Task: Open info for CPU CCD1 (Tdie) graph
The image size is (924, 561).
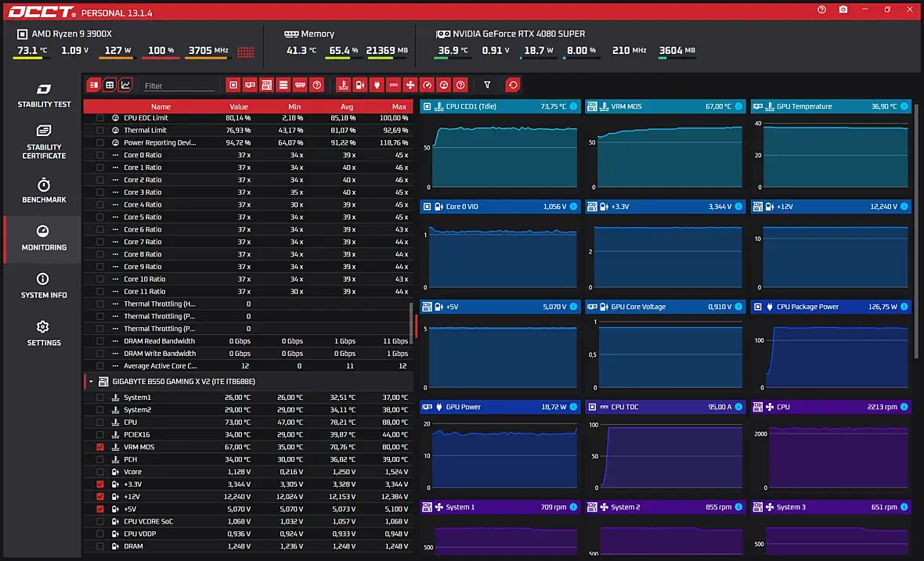Action: tap(573, 106)
